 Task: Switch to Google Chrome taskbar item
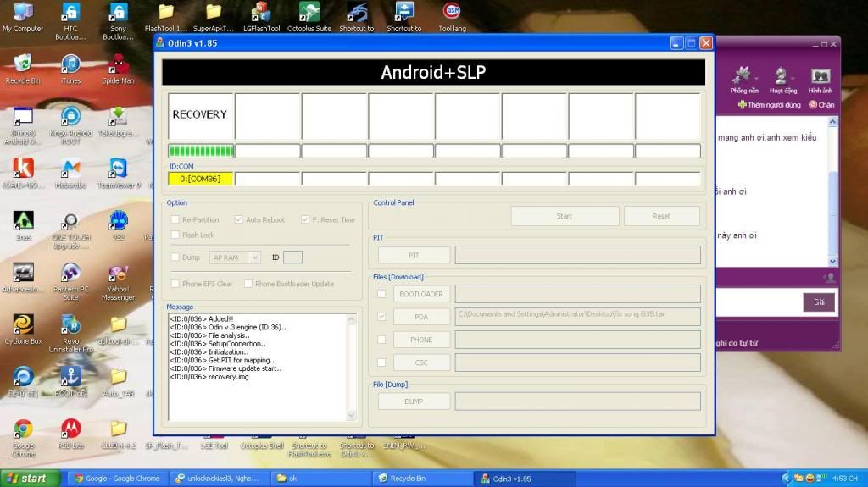pos(117,479)
